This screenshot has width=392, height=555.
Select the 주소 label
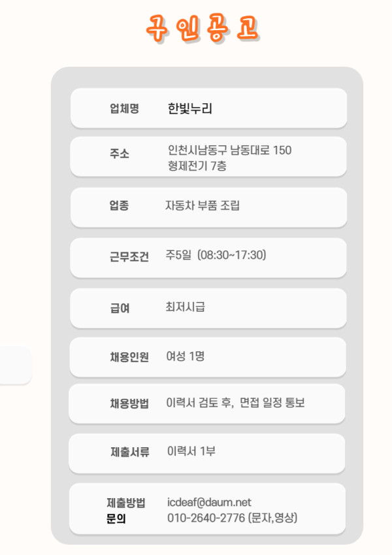coord(119,154)
